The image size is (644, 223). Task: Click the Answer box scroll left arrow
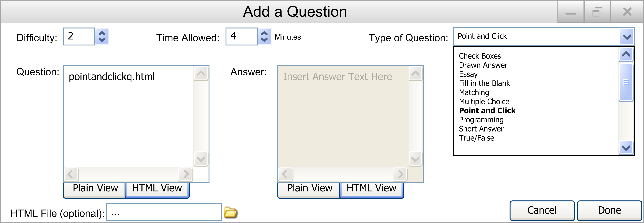point(285,174)
